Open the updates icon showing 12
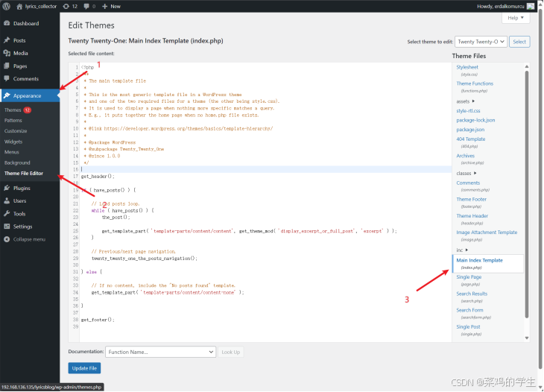 (66, 6)
